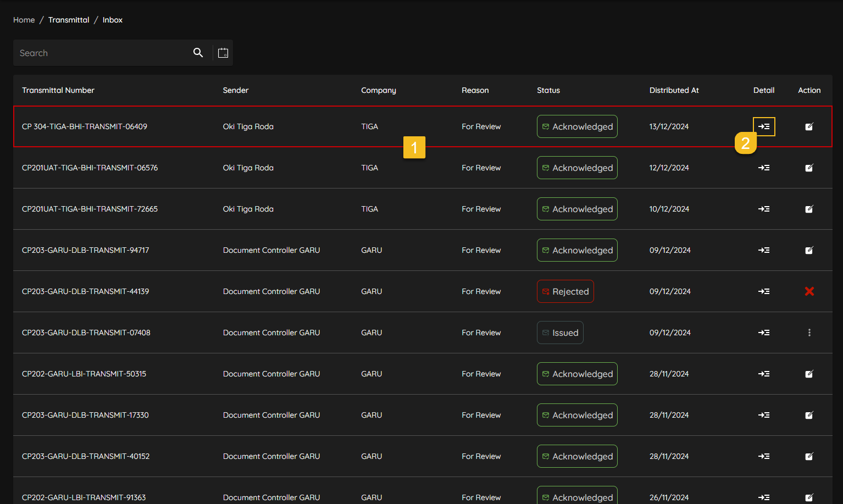This screenshot has height=504, width=843.
Task: Click red X action on rejected transmittal
Action: tap(809, 291)
